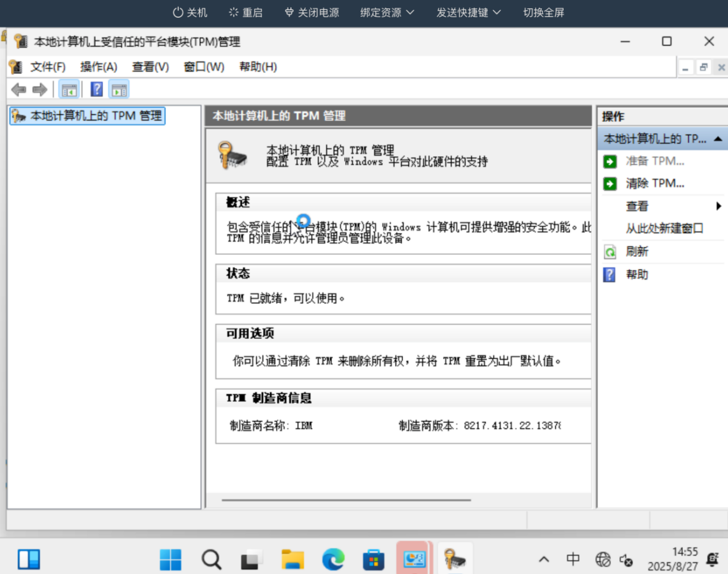
Task: Expand the 查看 submenu arrow in actions pane
Action: 718,206
